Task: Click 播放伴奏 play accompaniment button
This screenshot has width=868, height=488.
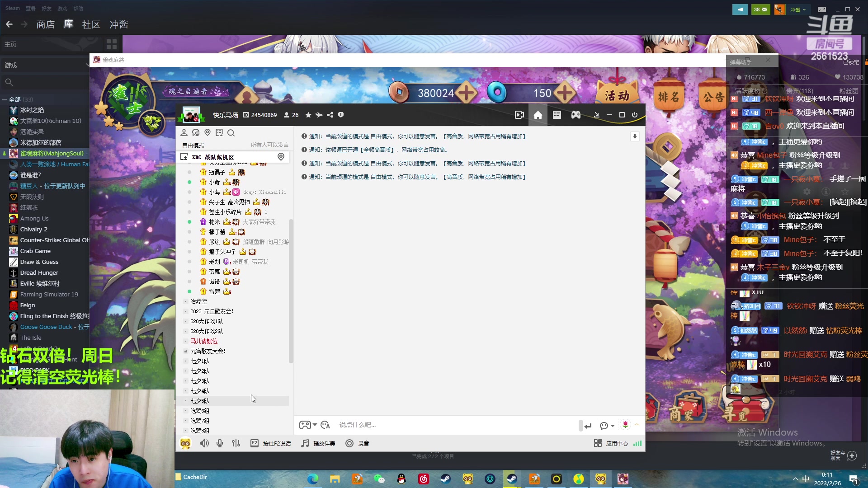Action: coord(318,443)
